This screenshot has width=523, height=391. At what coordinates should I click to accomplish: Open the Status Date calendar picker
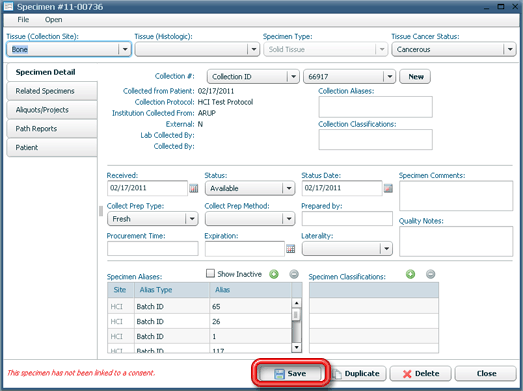pos(388,188)
